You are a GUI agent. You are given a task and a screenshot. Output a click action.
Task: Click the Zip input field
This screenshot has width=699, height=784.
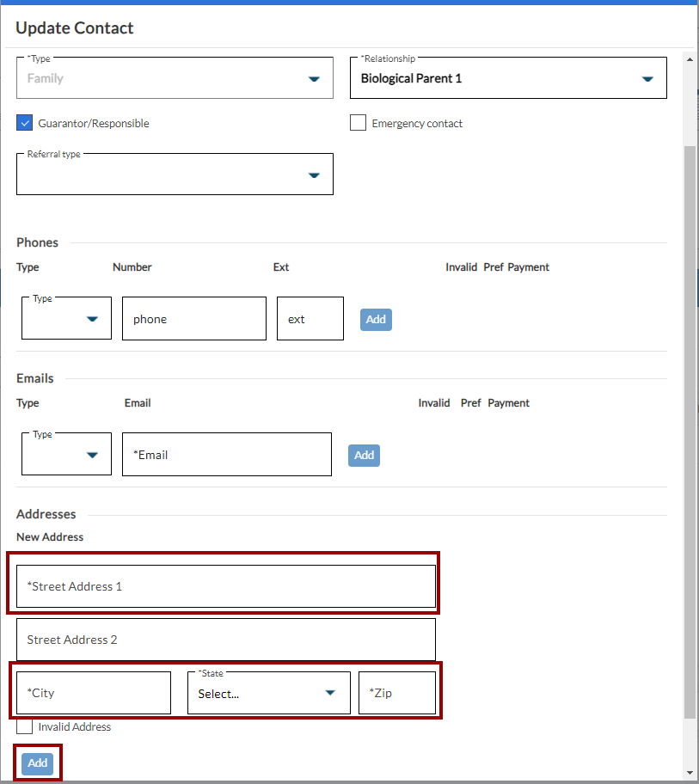tap(396, 693)
